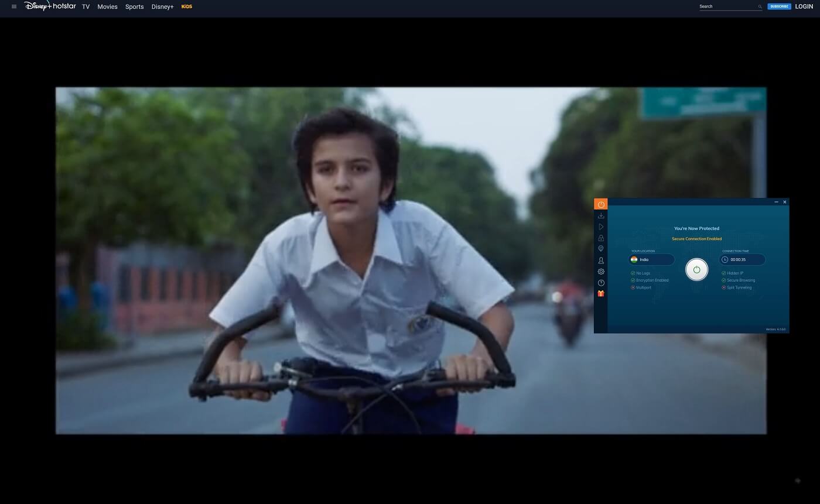Viewport: 820px width, 504px height.
Task: Click the Secure Browsing status item
Action: click(738, 280)
